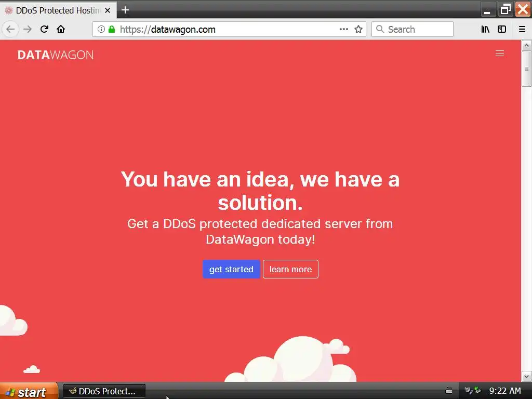
Task: Select the DDoS Protected Hosting tab
Action: pos(58,10)
